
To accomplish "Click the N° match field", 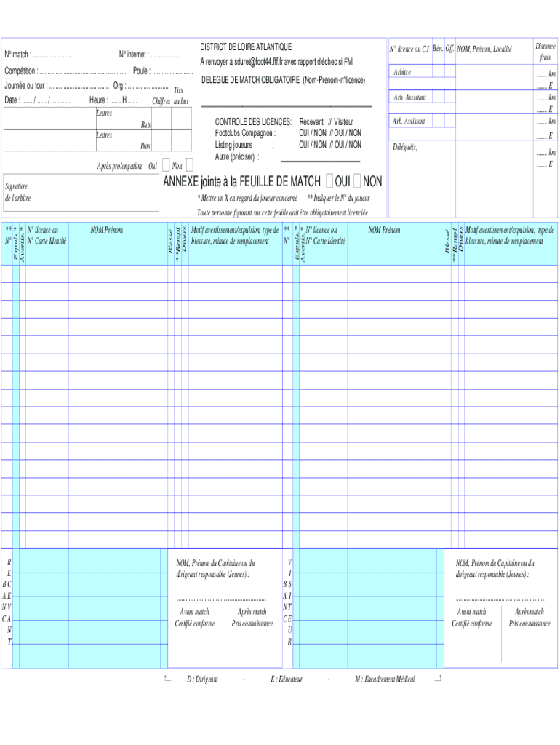I will (52, 55).
